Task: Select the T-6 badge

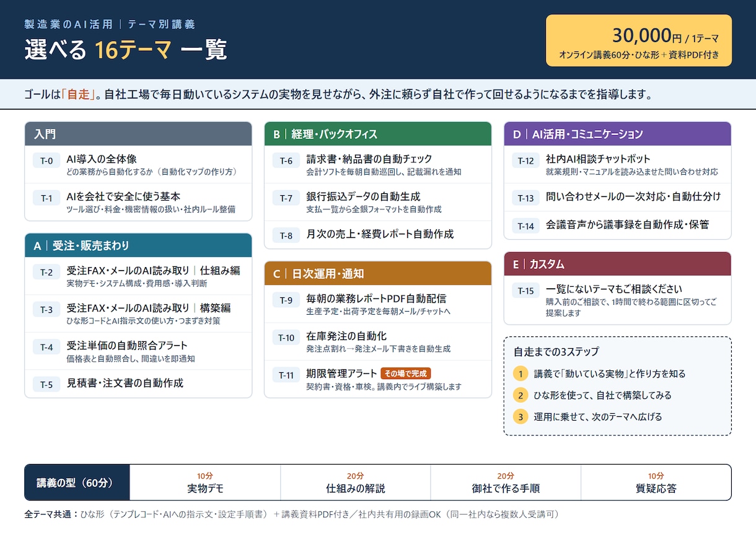Action: coord(286,161)
